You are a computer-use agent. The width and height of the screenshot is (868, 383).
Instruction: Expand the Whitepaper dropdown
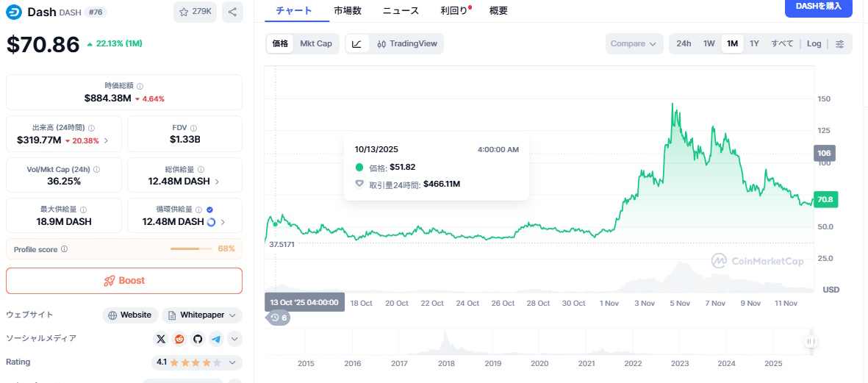202,315
